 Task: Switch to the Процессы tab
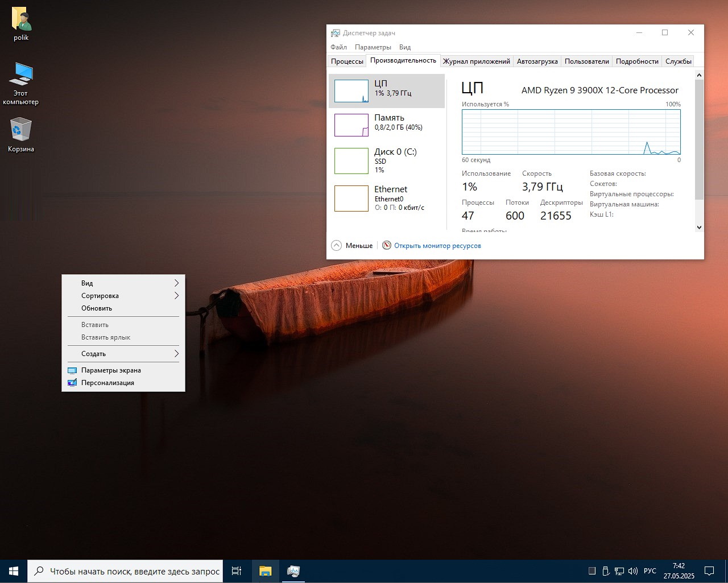(347, 61)
